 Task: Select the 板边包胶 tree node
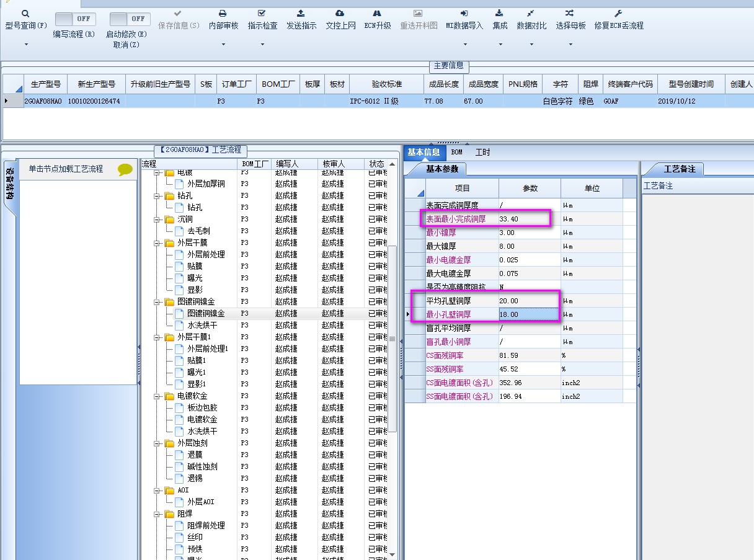[202, 407]
